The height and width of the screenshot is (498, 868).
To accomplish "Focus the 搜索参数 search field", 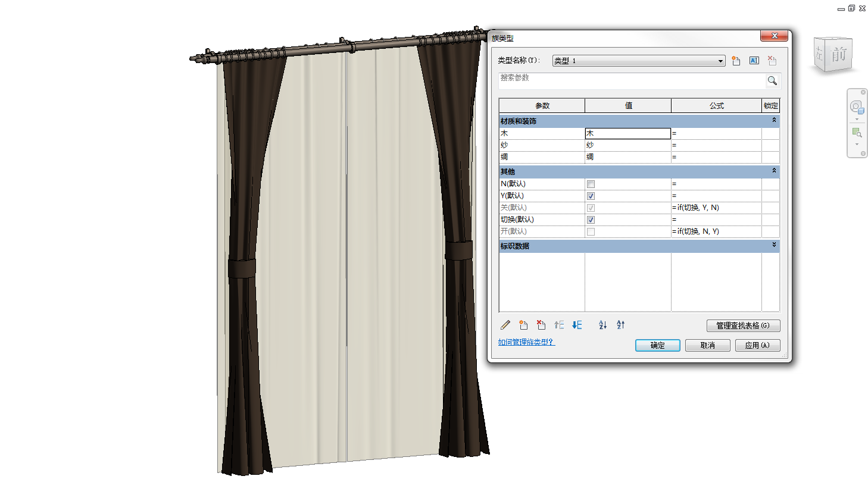I will tap(632, 81).
